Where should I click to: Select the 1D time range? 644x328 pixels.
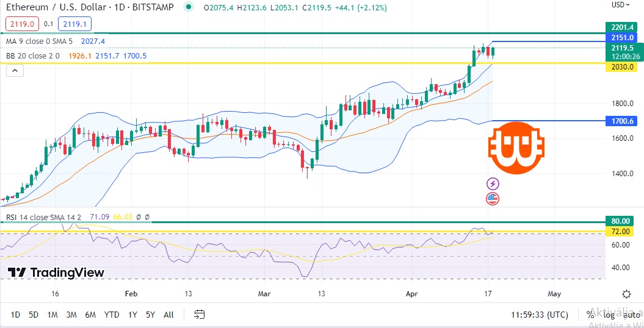coord(15,315)
